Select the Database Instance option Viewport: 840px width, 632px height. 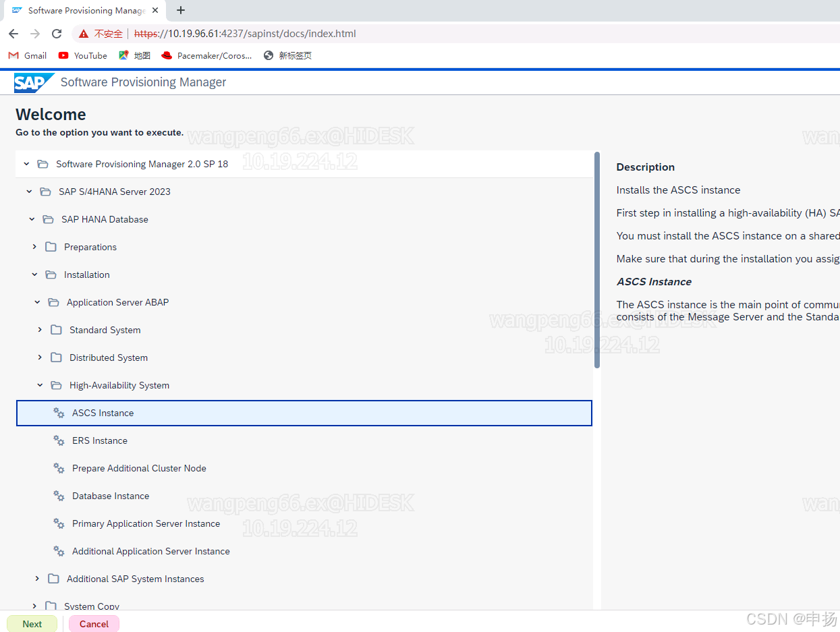304,496
